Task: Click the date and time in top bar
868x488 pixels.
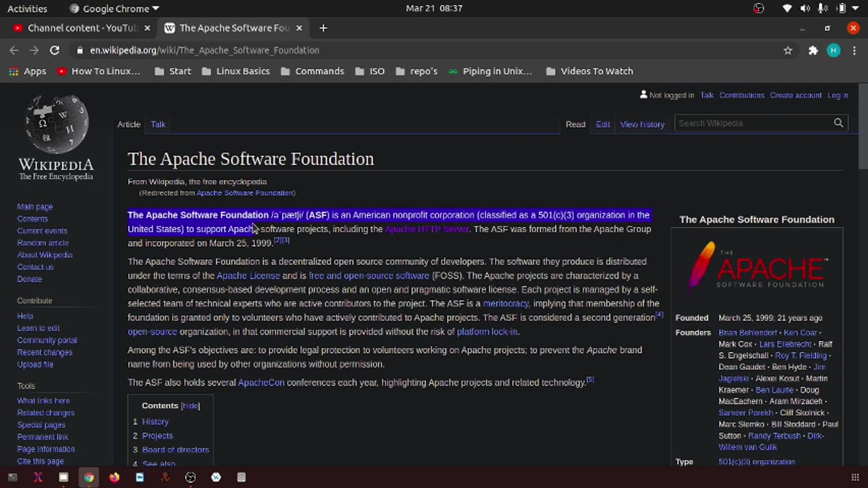Action: pos(434,8)
